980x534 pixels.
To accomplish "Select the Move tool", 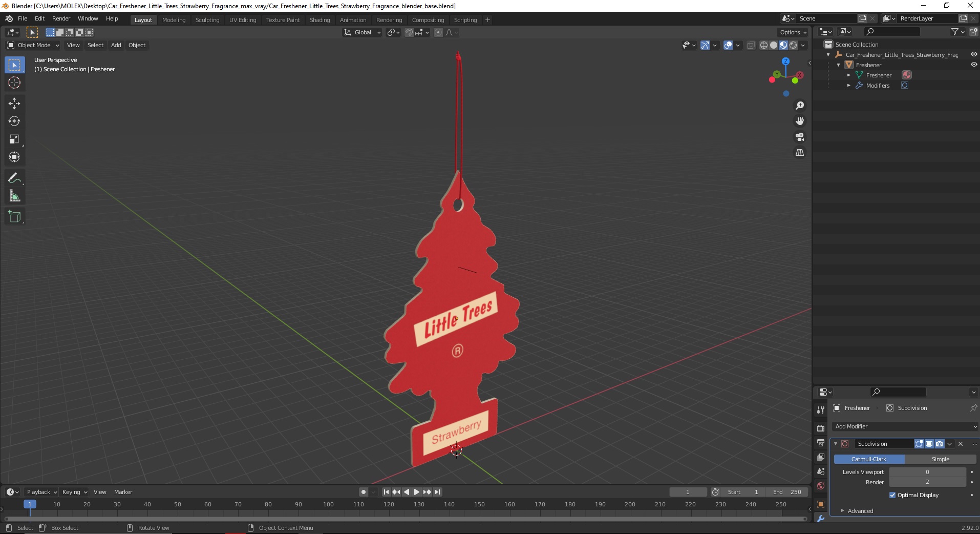I will click(14, 104).
